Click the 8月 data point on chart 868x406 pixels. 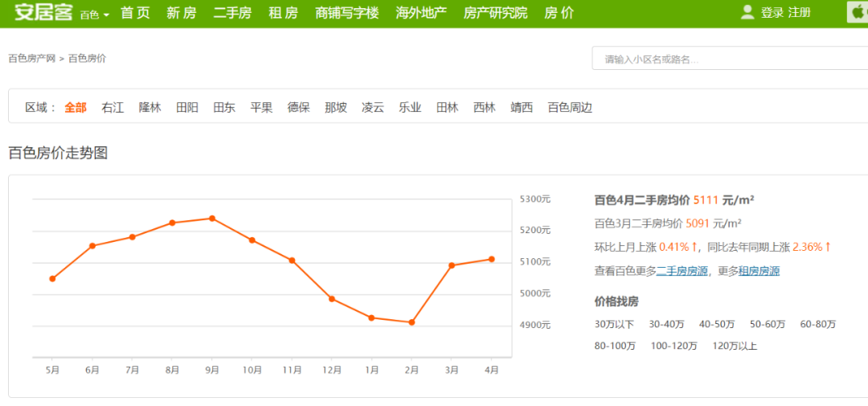click(x=172, y=223)
